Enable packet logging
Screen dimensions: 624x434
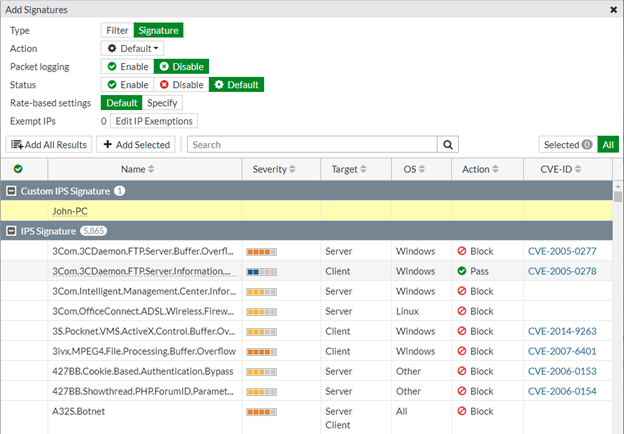pyautogui.click(x=127, y=66)
